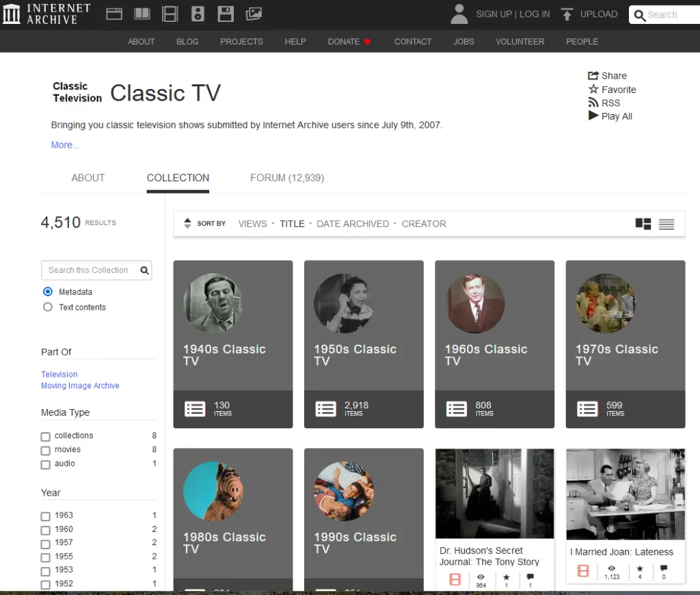
Task: Open the Donate menu item
Action: point(349,42)
